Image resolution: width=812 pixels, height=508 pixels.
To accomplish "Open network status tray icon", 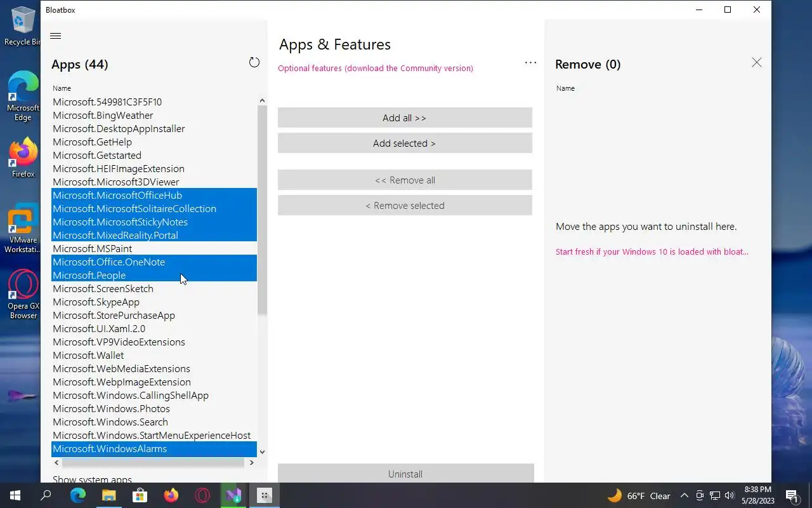I will [715, 496].
